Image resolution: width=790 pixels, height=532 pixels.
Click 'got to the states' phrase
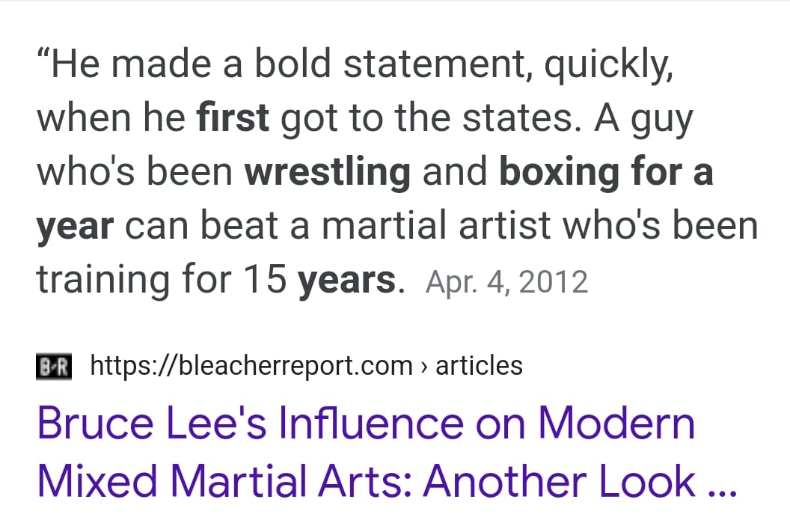426,118
